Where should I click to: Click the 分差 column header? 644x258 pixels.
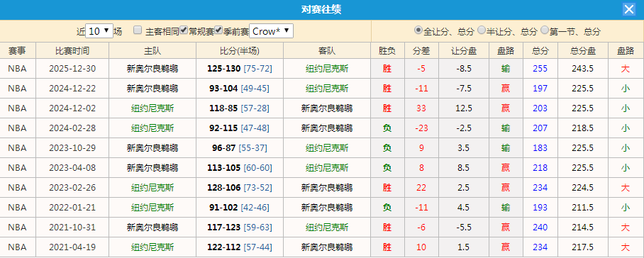[421, 51]
